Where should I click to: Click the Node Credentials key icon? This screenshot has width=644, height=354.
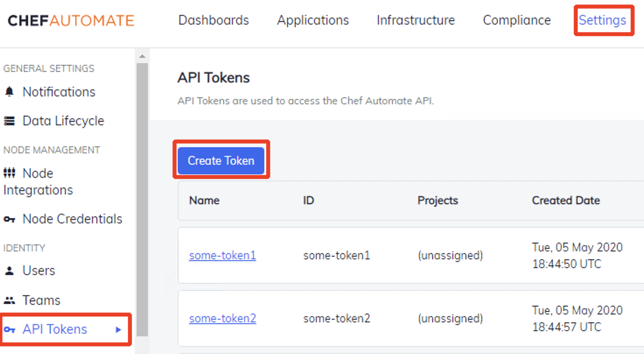pyautogui.click(x=9, y=219)
